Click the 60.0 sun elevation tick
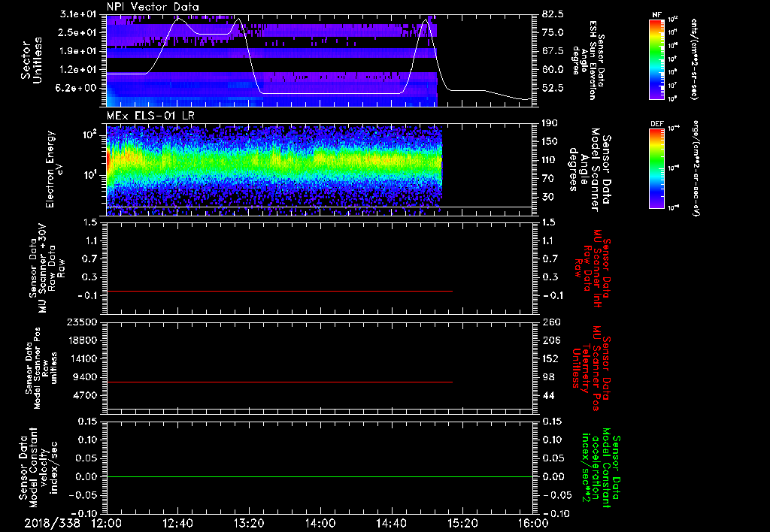770x532 pixels. tap(553, 70)
